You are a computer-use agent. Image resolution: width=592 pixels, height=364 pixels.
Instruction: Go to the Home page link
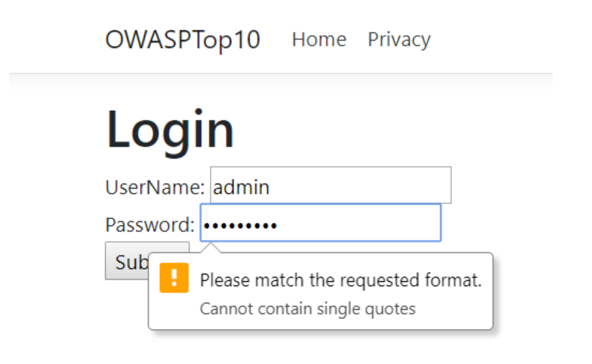[319, 39]
